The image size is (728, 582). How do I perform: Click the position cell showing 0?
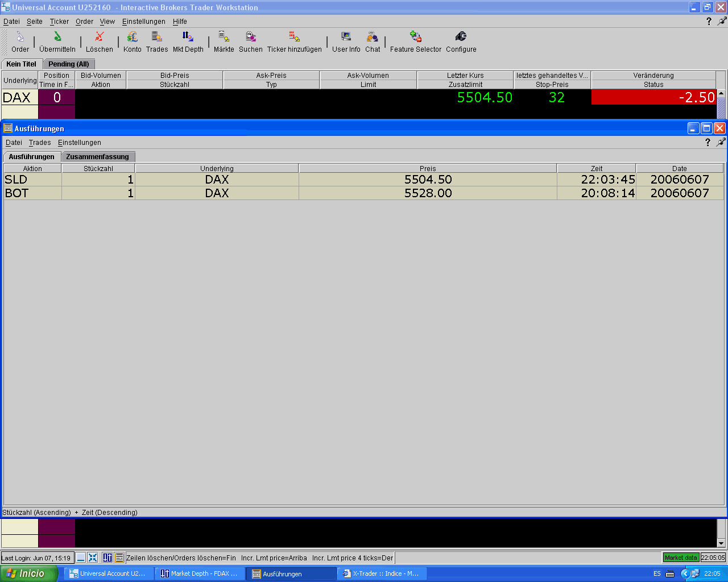(57, 97)
